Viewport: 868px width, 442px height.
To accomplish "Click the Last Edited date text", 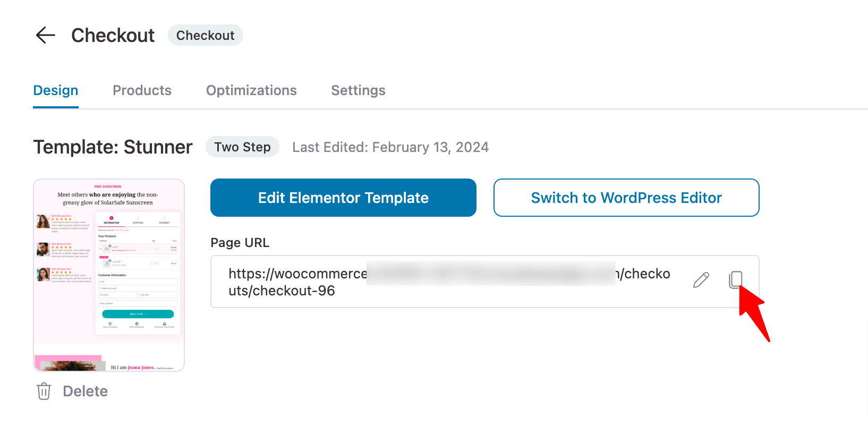I will click(390, 147).
